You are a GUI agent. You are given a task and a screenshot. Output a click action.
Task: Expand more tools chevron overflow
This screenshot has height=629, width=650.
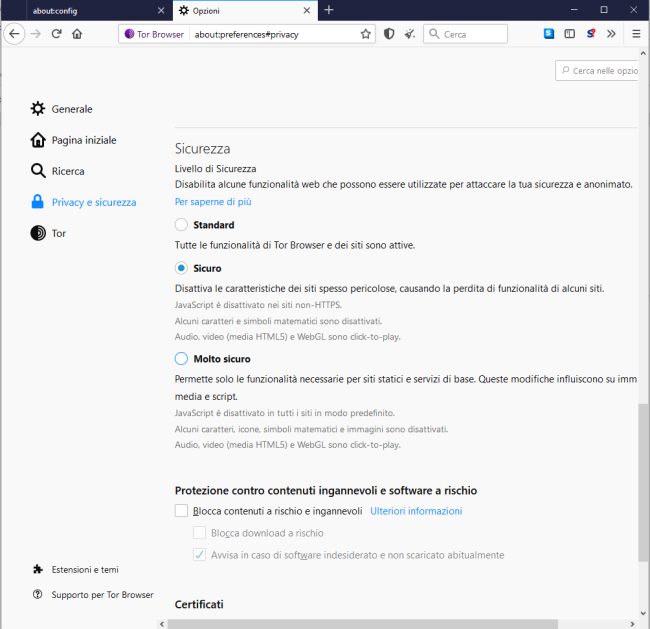(x=611, y=34)
